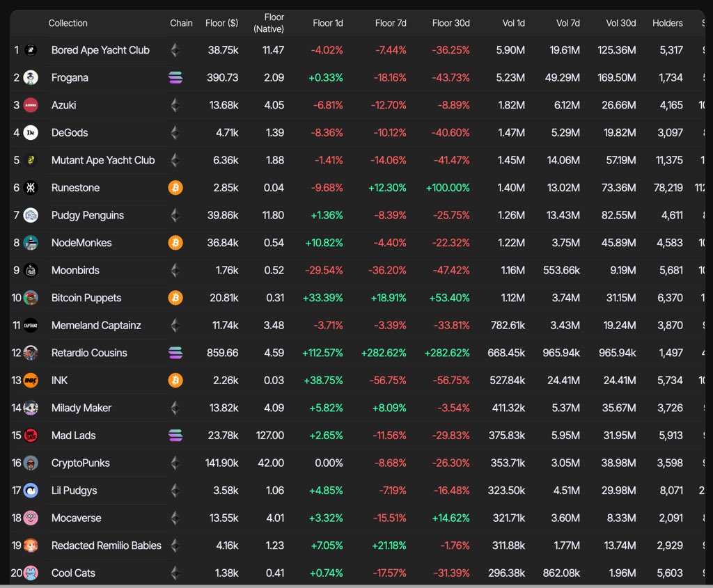Viewport: 713px width, 588px height.
Task: Open the Mutant Ape Yacht Club link
Action: [103, 160]
